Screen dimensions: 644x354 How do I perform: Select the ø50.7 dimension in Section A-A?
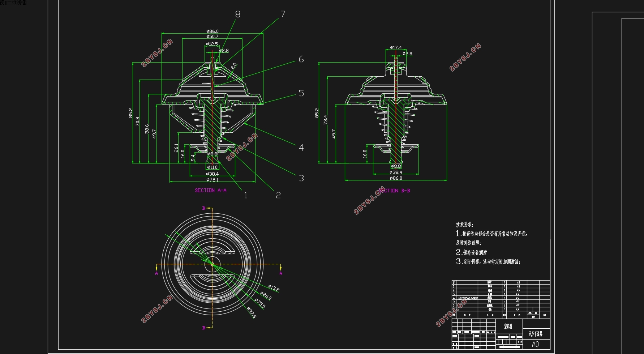tap(212, 36)
